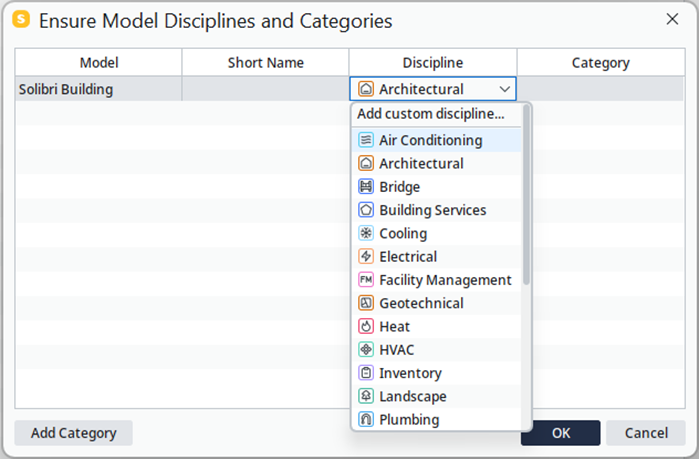Click Category cell of Solibri Building row
Screen dimensions: 700x459
(601, 89)
